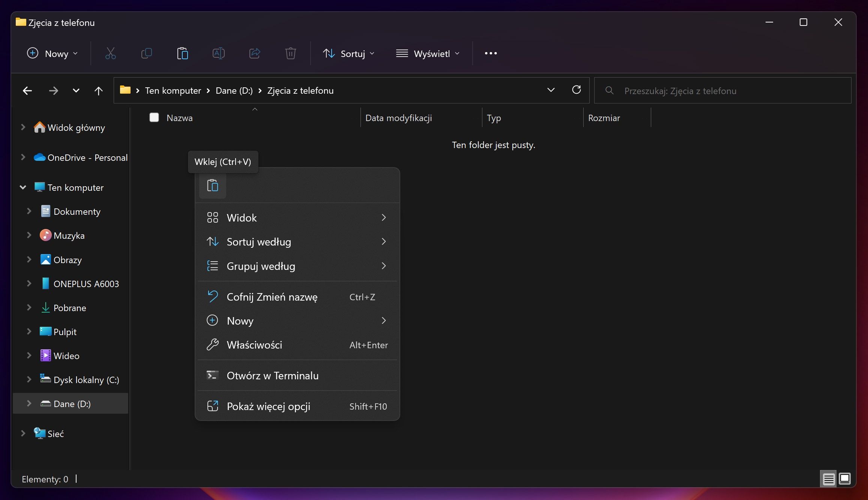Open Sortuj według submenu
868x500 pixels.
297,242
